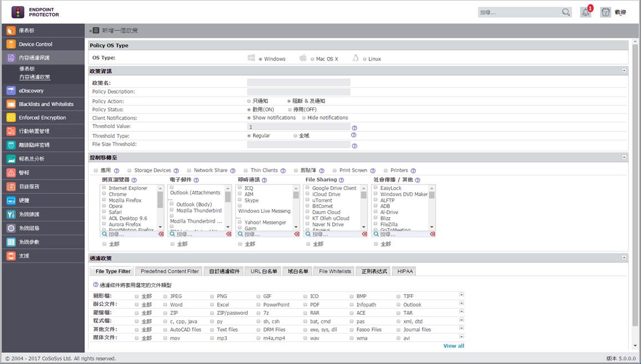Expand the 辦公文件 file type row
This screenshot has width=641, height=364.
click(x=461, y=303)
